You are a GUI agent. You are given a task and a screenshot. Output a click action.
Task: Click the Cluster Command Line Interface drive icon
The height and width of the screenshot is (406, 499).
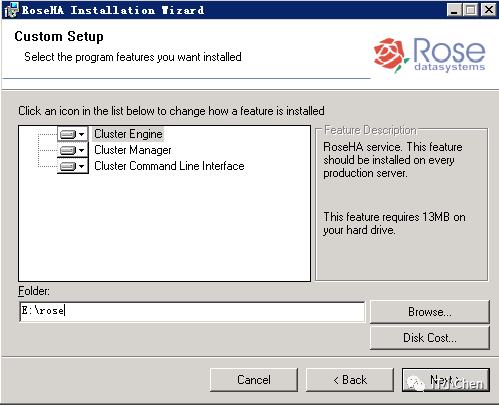(x=68, y=166)
